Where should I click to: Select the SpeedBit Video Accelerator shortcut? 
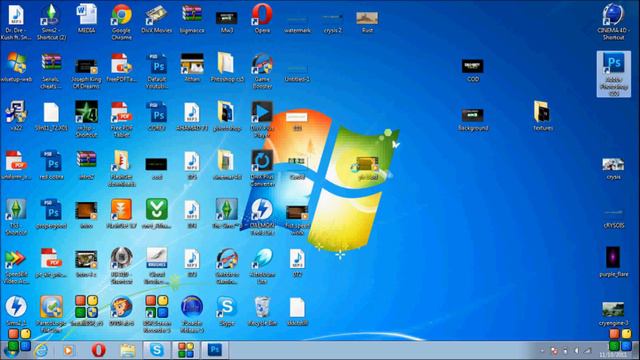tap(16, 260)
